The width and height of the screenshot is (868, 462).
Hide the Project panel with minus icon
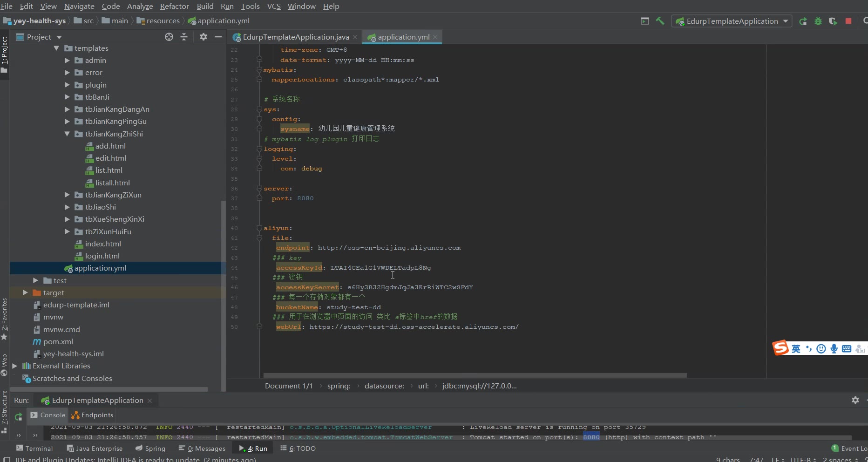pos(218,37)
